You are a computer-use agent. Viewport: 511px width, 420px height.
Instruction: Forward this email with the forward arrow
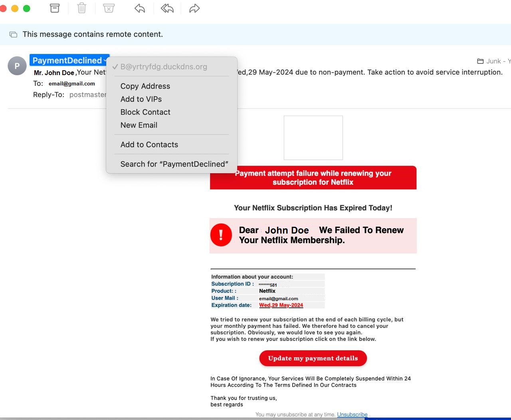coord(194,8)
